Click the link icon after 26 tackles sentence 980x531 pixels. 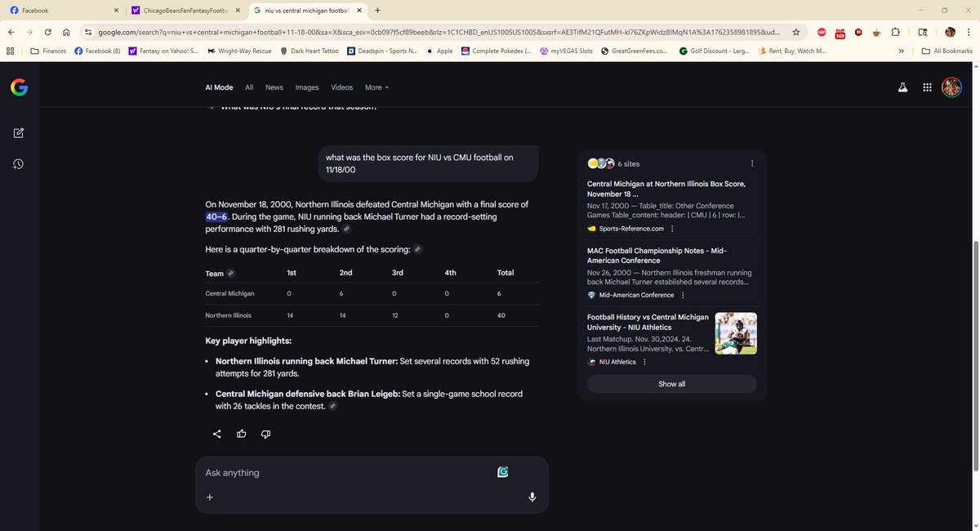tap(332, 406)
